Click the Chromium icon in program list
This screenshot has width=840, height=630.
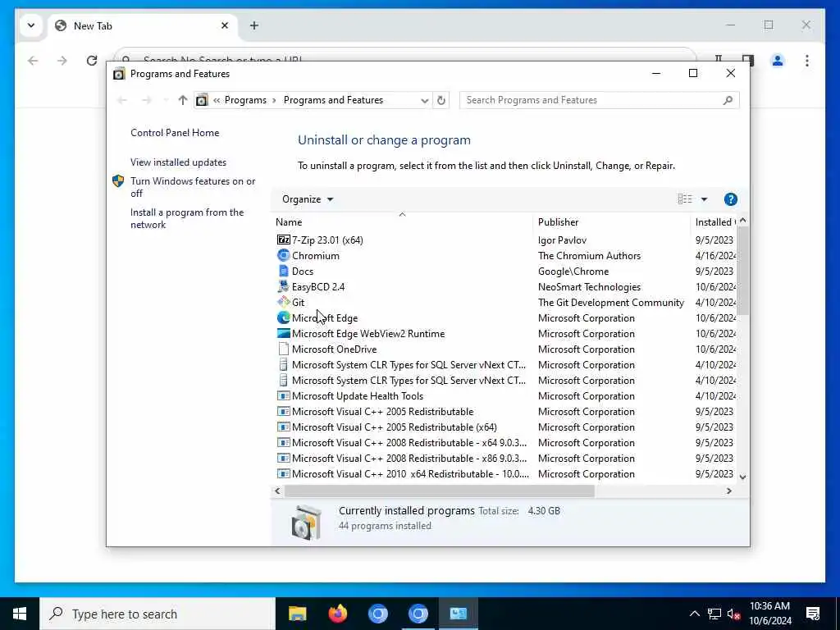[x=283, y=256]
